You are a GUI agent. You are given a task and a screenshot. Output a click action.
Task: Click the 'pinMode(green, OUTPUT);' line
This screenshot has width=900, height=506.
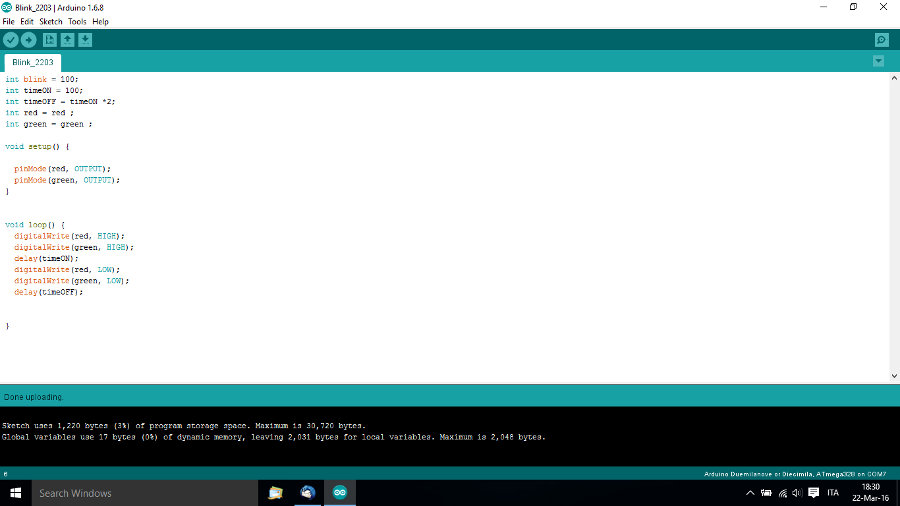click(67, 180)
